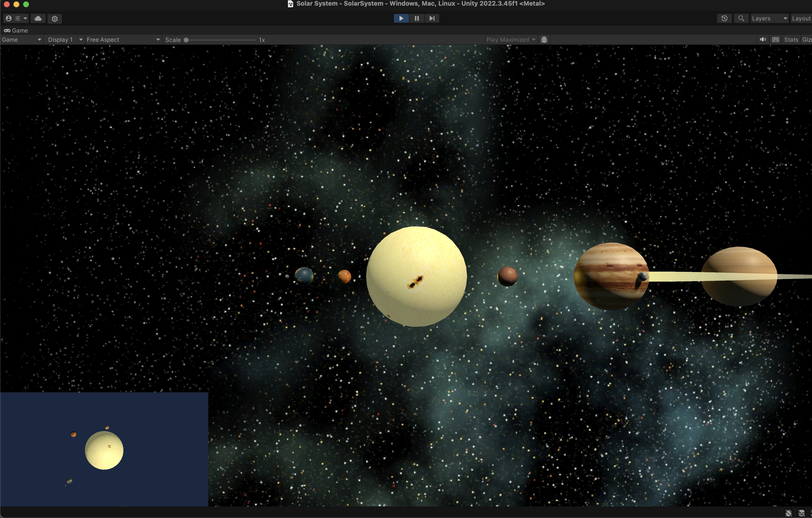Toggle the debug record icon beside Play Maximized
812x518 pixels.
tap(544, 40)
